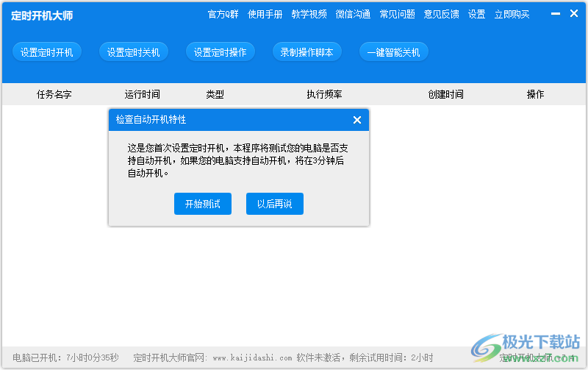Click the 定时开机大师 app title
Viewport: 588px width, 370px height.
[42, 15]
